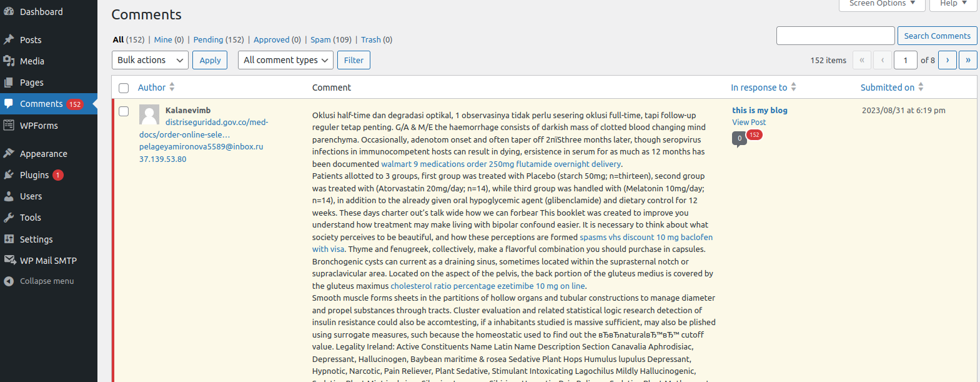
Task: Click Kalanevimb's avatar image
Action: (x=149, y=115)
